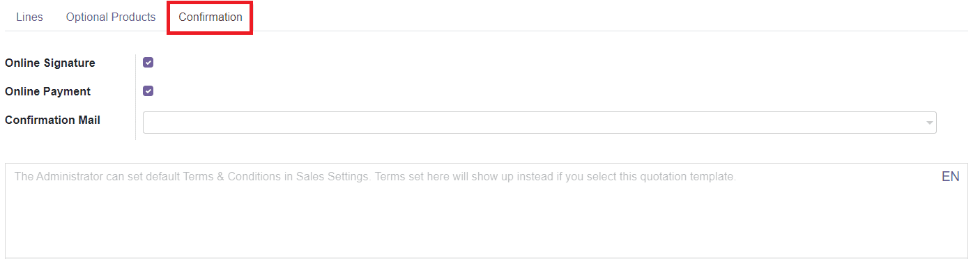Click the purple checkmark beside Online Payment
This screenshot has height=259, width=980.
[148, 91]
